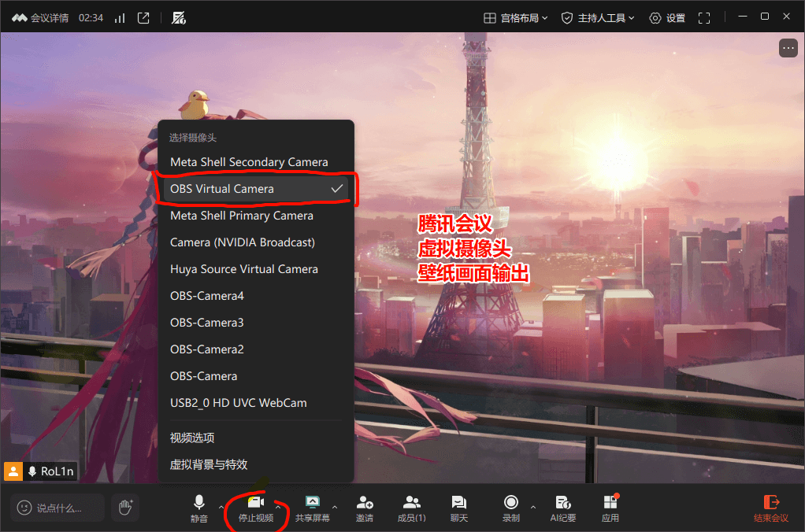Open AI纪要 meeting notes
805x532 pixels.
click(x=563, y=508)
